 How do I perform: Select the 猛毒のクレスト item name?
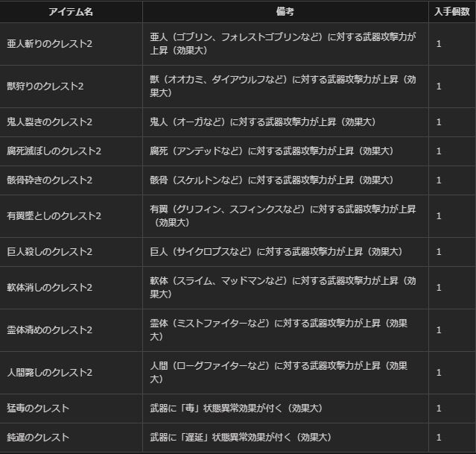[x=38, y=408]
